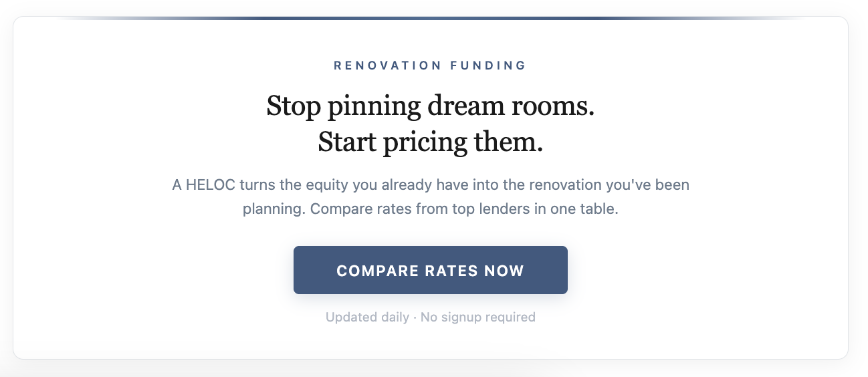Click the Renovation Funding eyebrow label
Screen dimensions: 868x377
430,66
